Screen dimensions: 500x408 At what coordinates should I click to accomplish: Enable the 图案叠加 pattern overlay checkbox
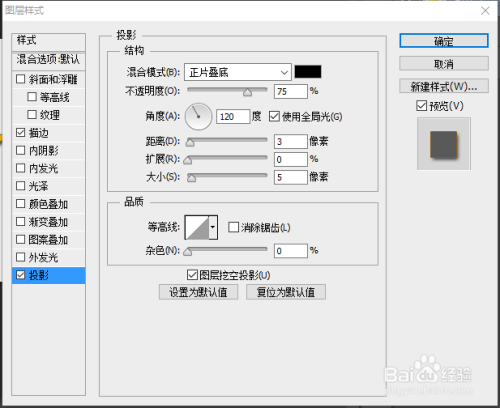pos(20,239)
